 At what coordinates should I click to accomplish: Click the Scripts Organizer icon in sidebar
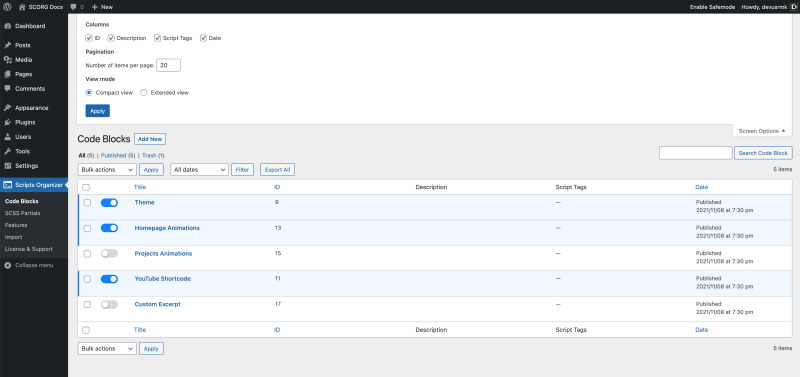(8, 185)
